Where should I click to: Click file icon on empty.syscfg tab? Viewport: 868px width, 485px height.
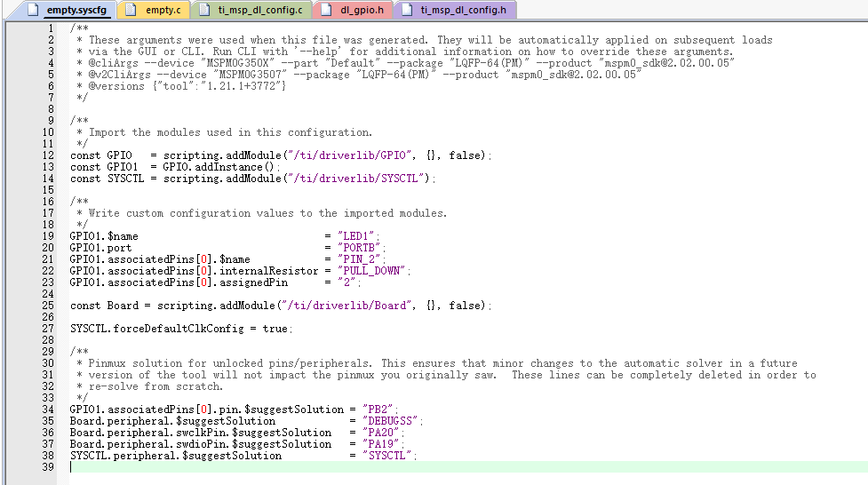point(33,10)
